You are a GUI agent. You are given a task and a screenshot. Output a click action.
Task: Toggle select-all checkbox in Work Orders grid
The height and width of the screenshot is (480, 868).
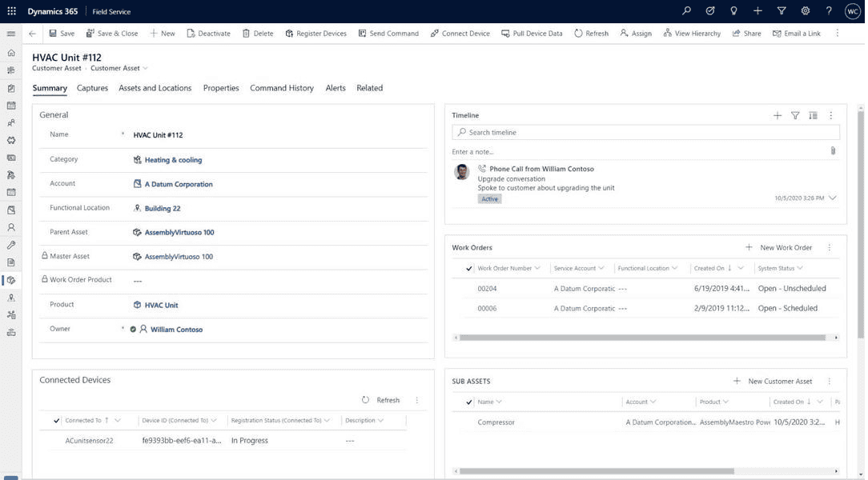[469, 269]
